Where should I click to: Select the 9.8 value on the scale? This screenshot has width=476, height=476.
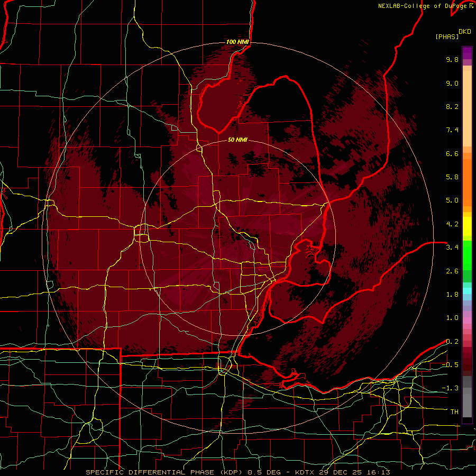pyautogui.click(x=452, y=60)
